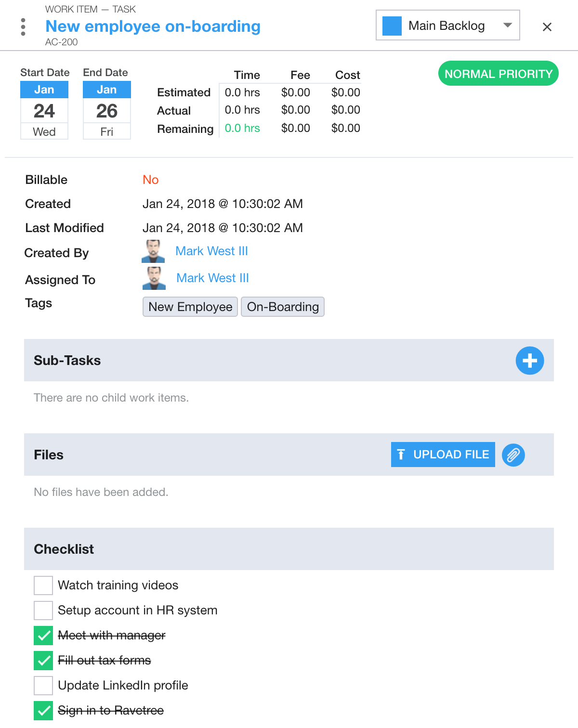Open the upload icon in the UPLOAD FILE button
Viewport: 578px width, 728px height.
[401, 454]
